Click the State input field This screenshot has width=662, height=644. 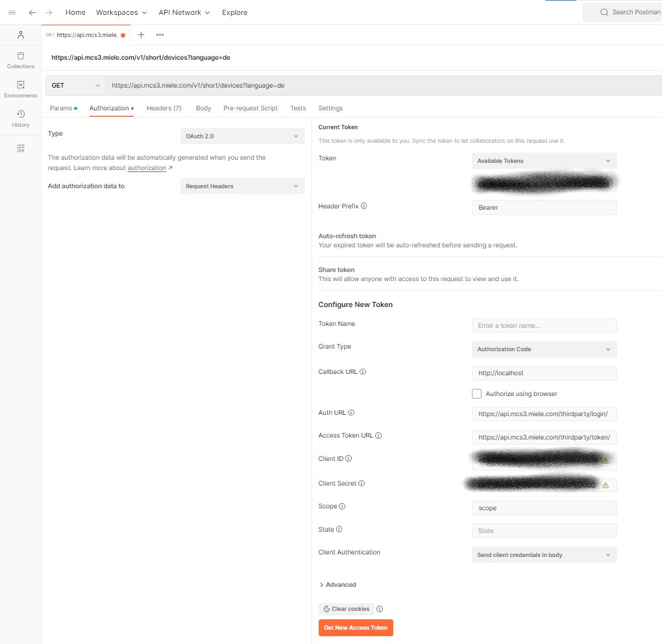click(x=545, y=531)
